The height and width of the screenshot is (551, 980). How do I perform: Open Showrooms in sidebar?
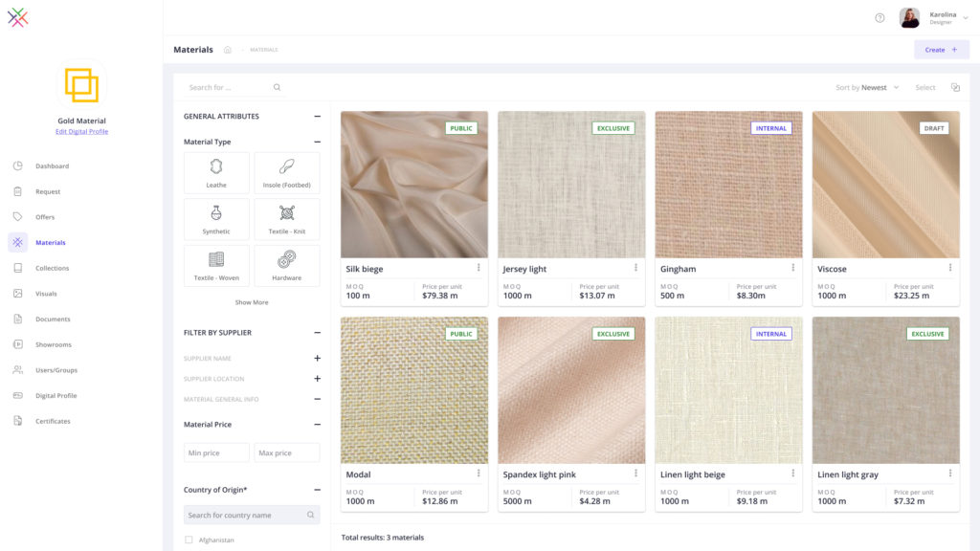54,344
